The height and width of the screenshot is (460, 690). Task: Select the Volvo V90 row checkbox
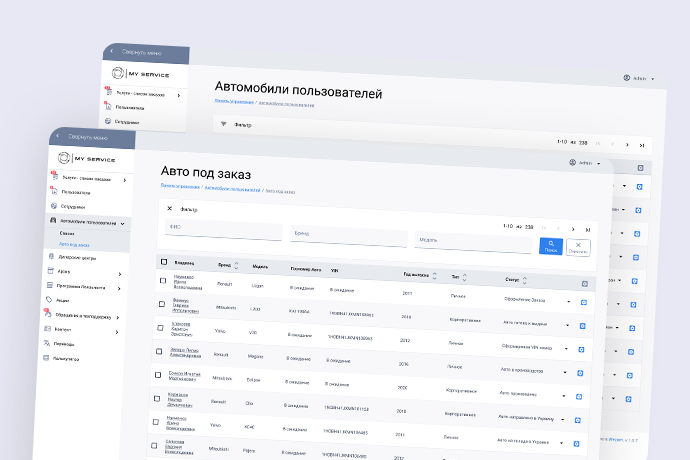161,327
